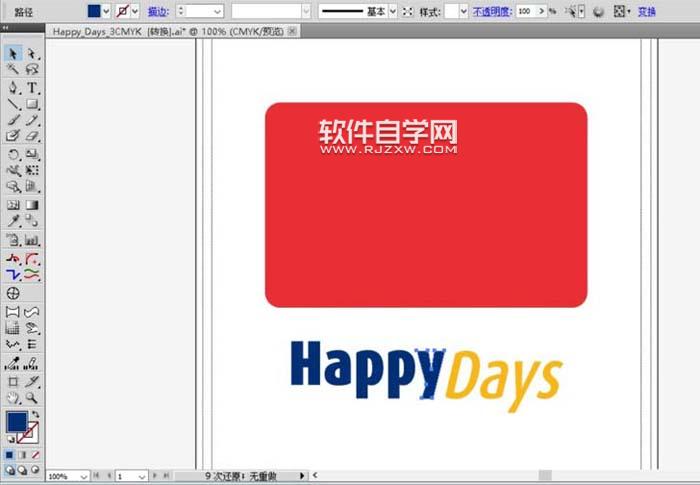The width and height of the screenshot is (700, 485).
Task: Set the fill to None
Action: tap(35, 455)
